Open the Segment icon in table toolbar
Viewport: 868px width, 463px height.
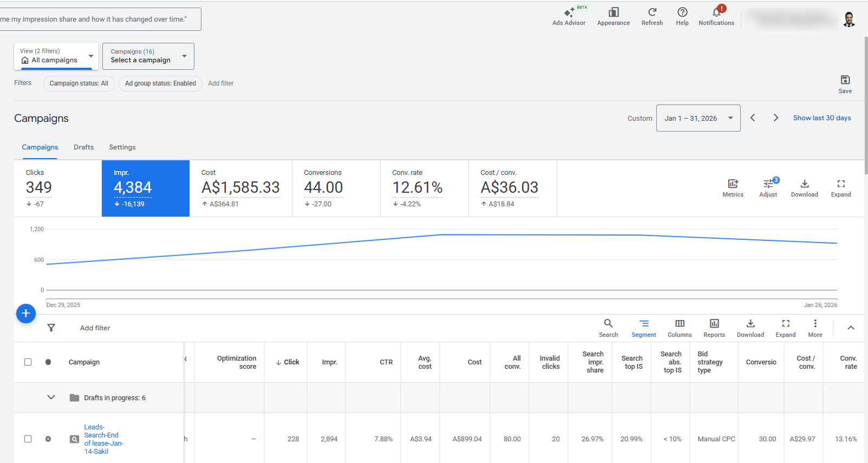coord(644,323)
